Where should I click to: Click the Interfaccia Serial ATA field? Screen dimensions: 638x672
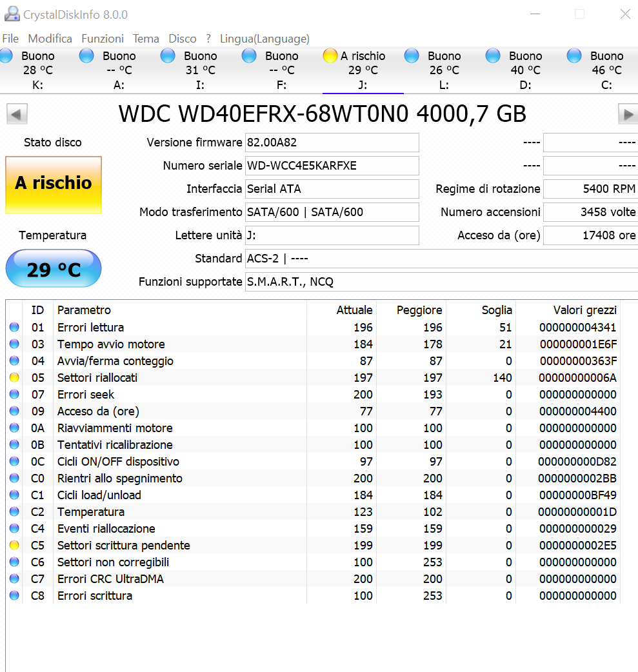pyautogui.click(x=332, y=188)
